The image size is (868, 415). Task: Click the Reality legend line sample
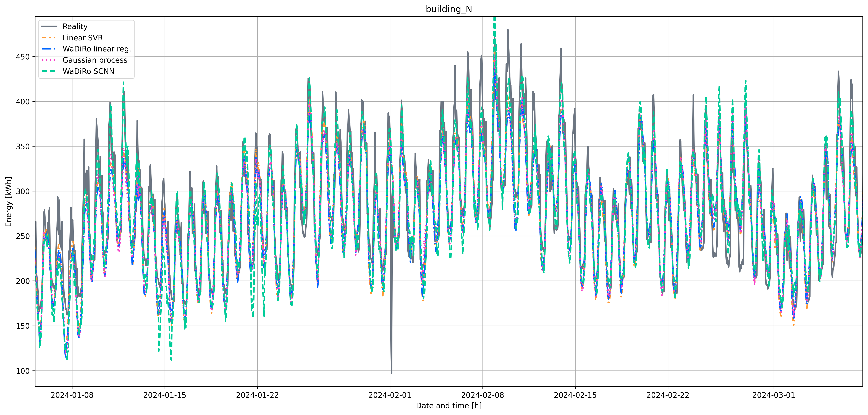(49, 26)
